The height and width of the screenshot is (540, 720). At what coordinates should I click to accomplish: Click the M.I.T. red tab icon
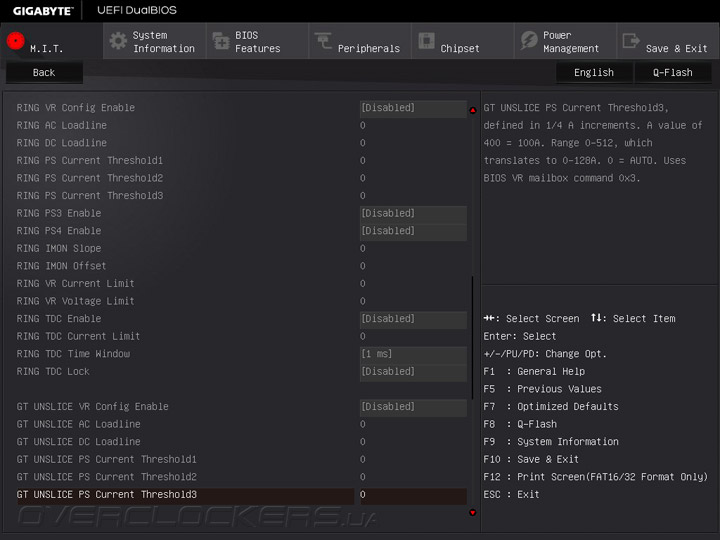click(x=15, y=41)
